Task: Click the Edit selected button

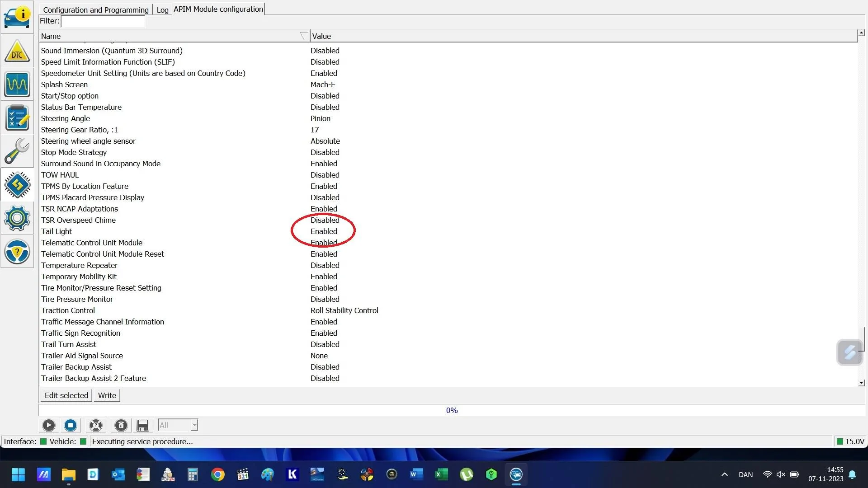Action: pos(66,395)
